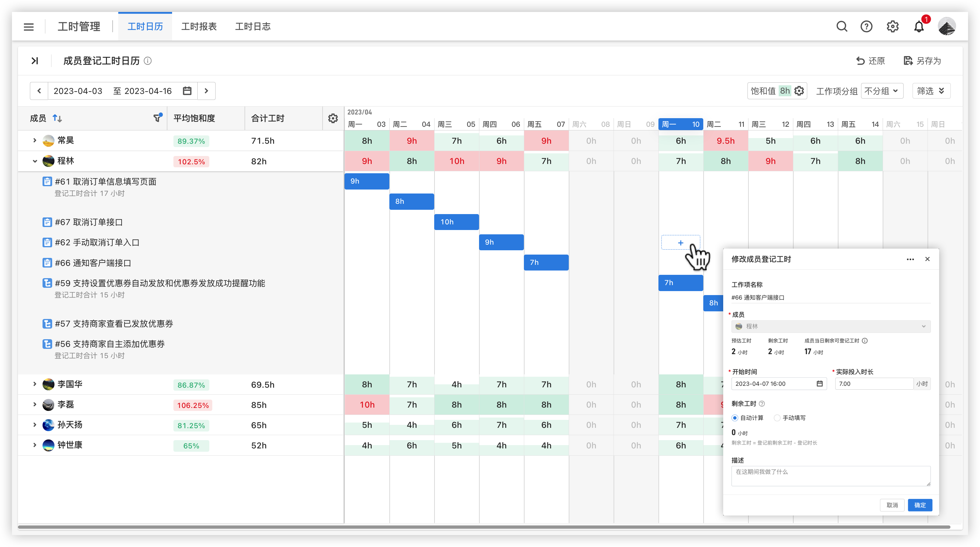980x547 pixels.
Task: Go to next date range
Action: 206,91
